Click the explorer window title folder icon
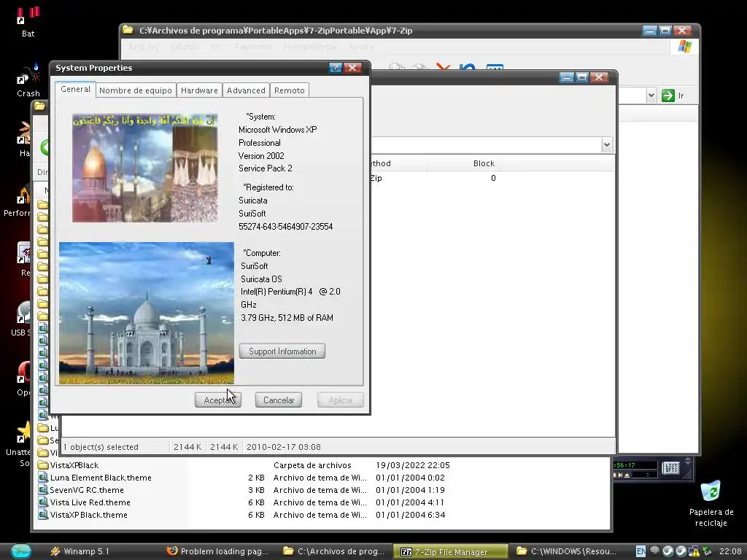The height and width of the screenshot is (560, 747). click(128, 30)
